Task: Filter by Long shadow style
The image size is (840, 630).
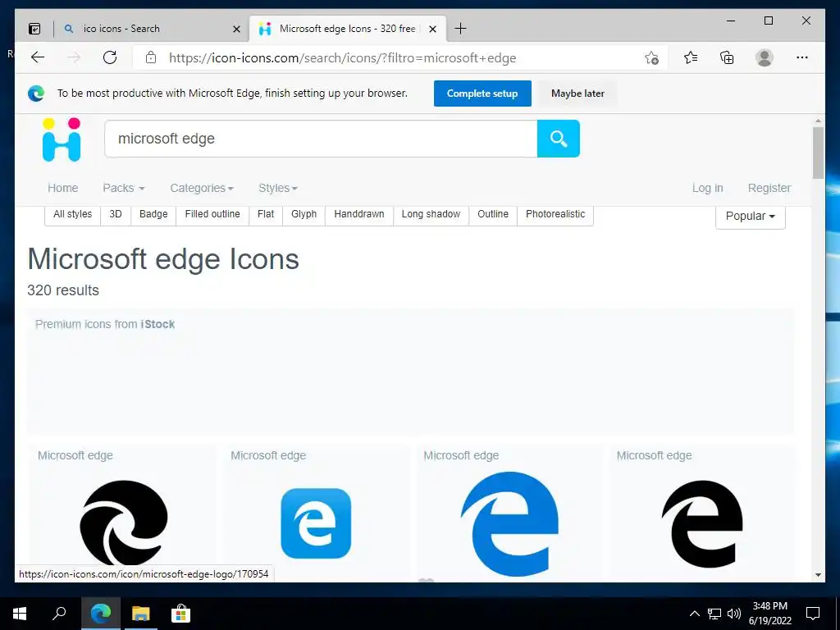Action: tap(431, 214)
